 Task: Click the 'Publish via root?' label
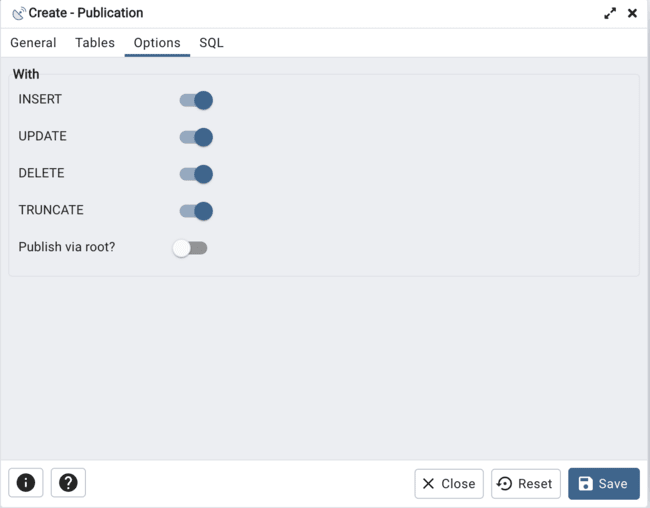[x=67, y=247]
